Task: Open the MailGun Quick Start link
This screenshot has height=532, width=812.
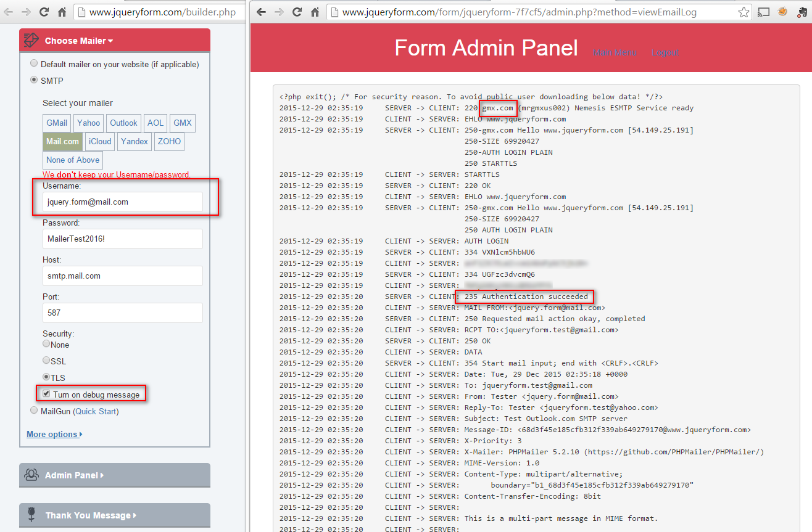Action: (96, 411)
